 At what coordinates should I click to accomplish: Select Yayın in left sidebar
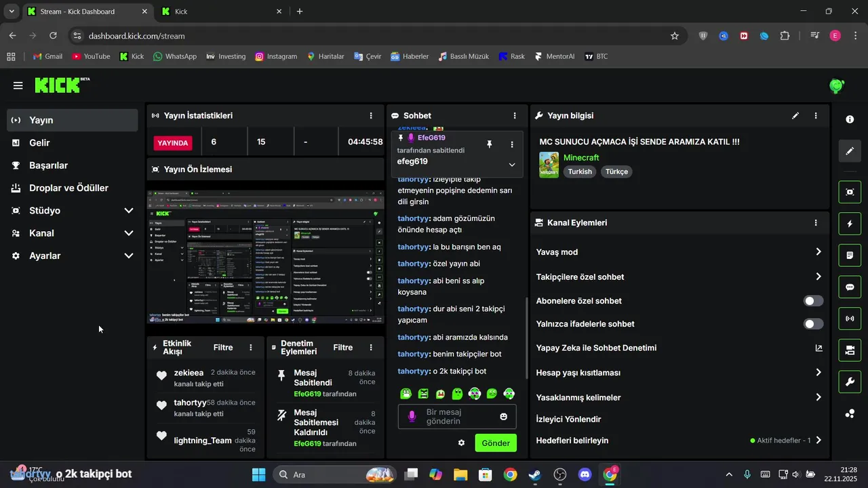(x=73, y=120)
